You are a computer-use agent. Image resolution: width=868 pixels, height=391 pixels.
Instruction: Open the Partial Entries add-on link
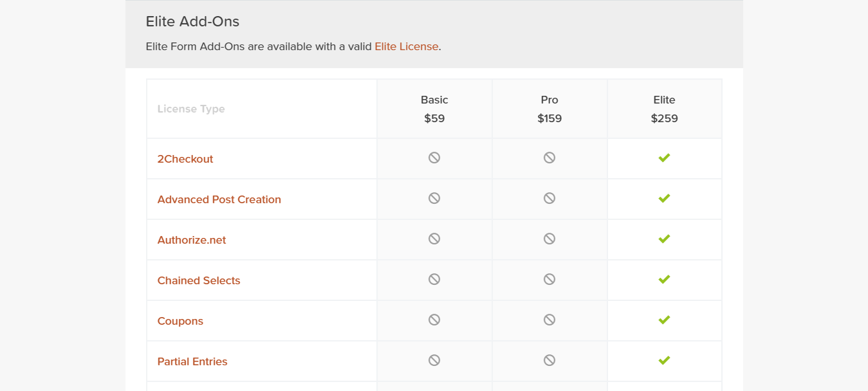(192, 361)
